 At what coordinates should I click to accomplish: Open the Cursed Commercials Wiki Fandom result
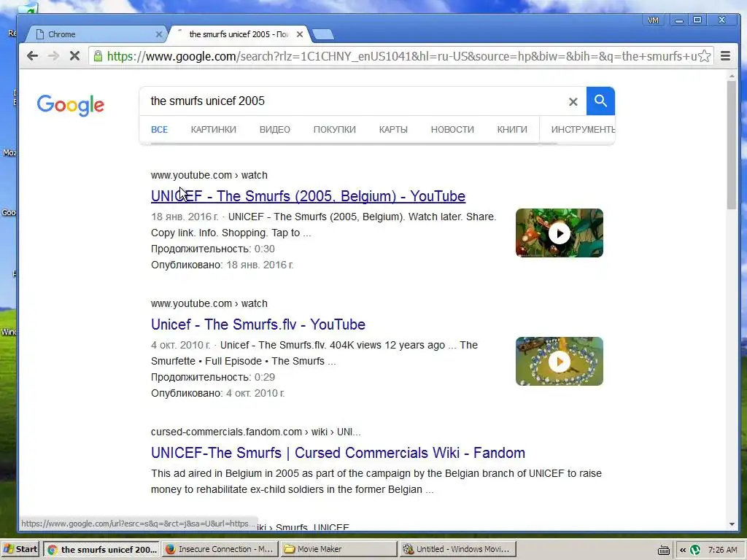[x=338, y=453]
